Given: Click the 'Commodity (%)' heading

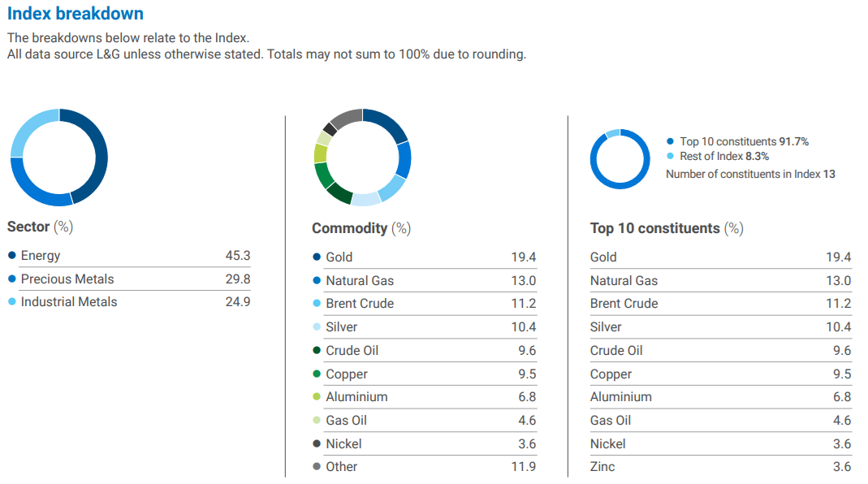Looking at the screenshot, I should click(x=361, y=228).
